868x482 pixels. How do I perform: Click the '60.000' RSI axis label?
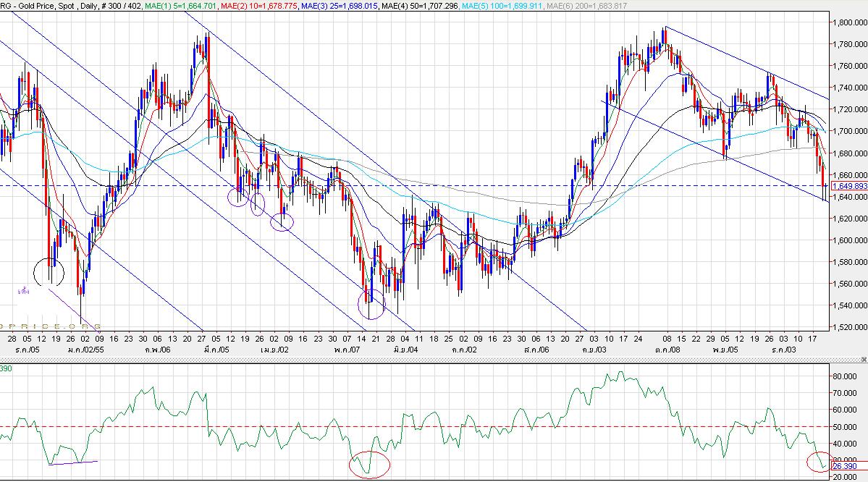tap(845, 410)
